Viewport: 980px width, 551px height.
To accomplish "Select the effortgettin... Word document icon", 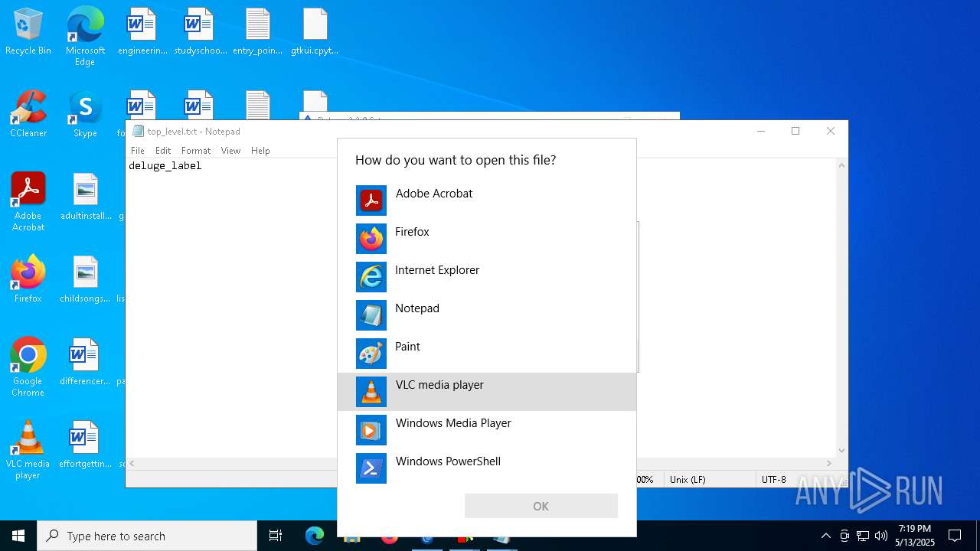I will (x=85, y=445).
